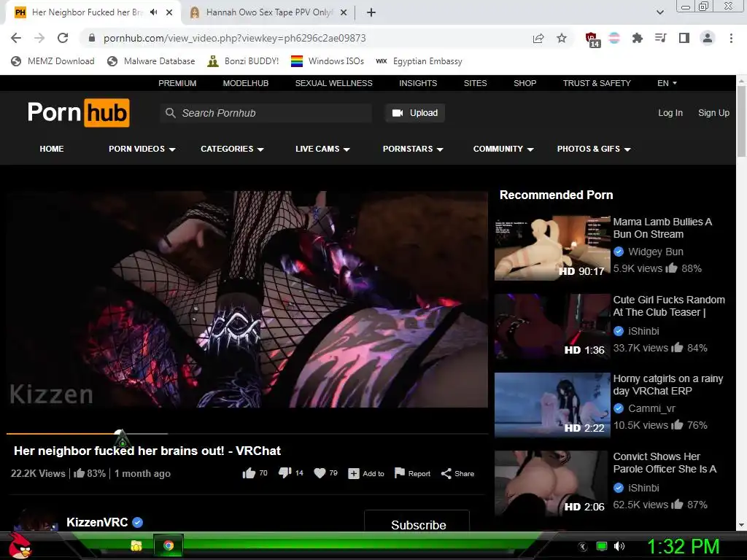The height and width of the screenshot is (560, 747).
Task: Click the site logo in the header
Action: click(x=79, y=113)
